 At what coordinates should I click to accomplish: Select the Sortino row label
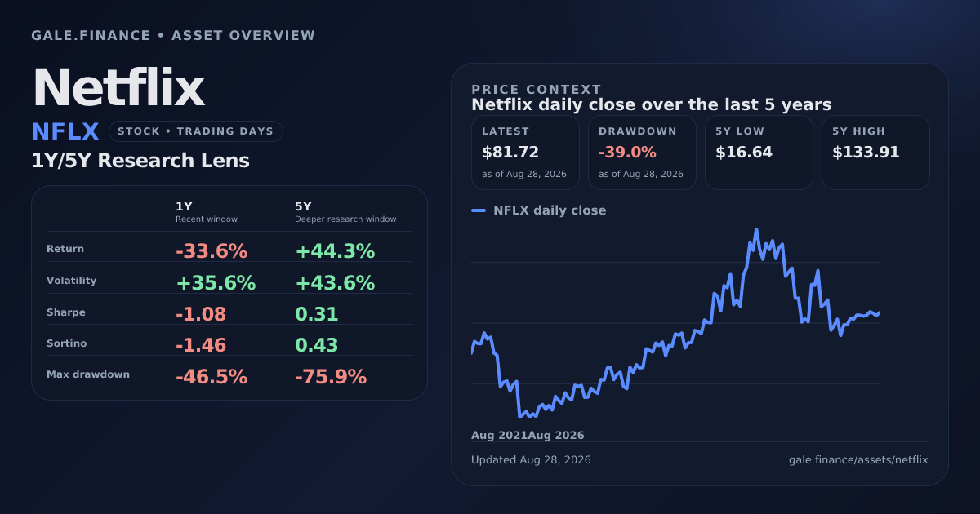pos(67,343)
